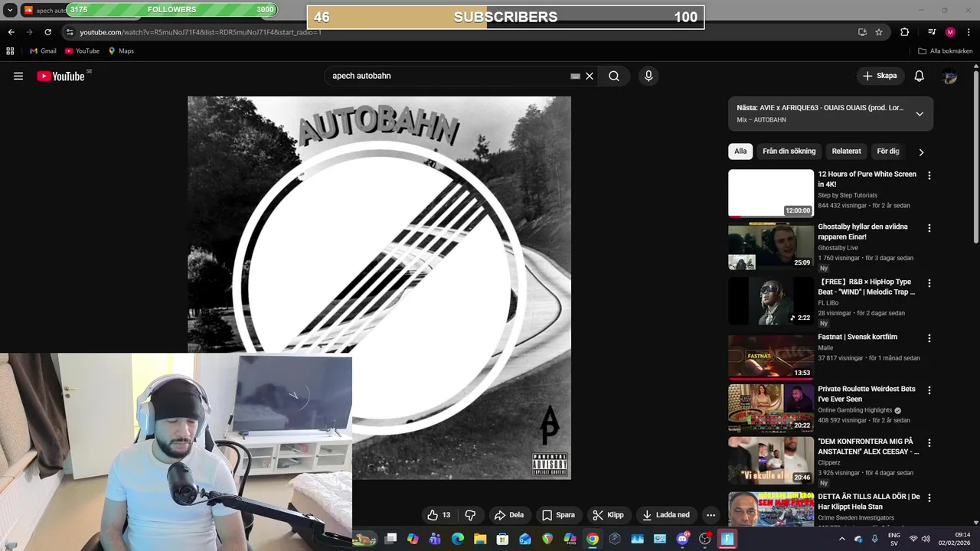The width and height of the screenshot is (980, 551).
Task: Expand the Mix – AUTOBAHN queue panel
Action: click(920, 113)
